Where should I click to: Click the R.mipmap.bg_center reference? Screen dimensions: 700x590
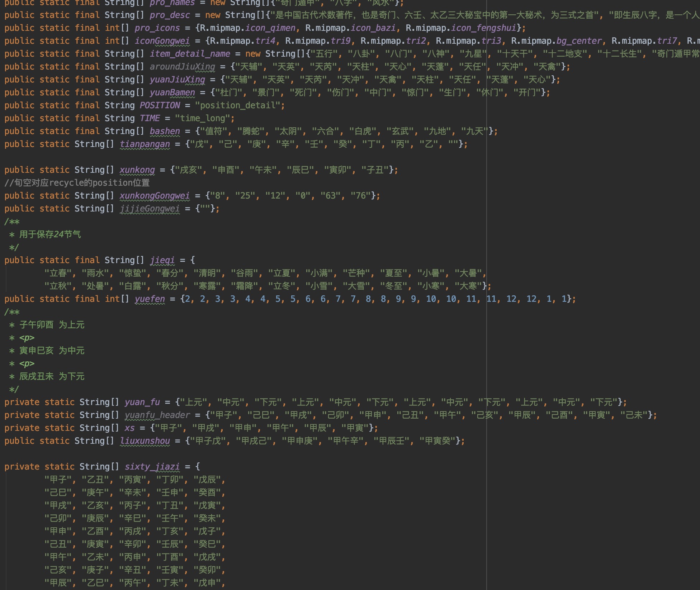coord(556,41)
